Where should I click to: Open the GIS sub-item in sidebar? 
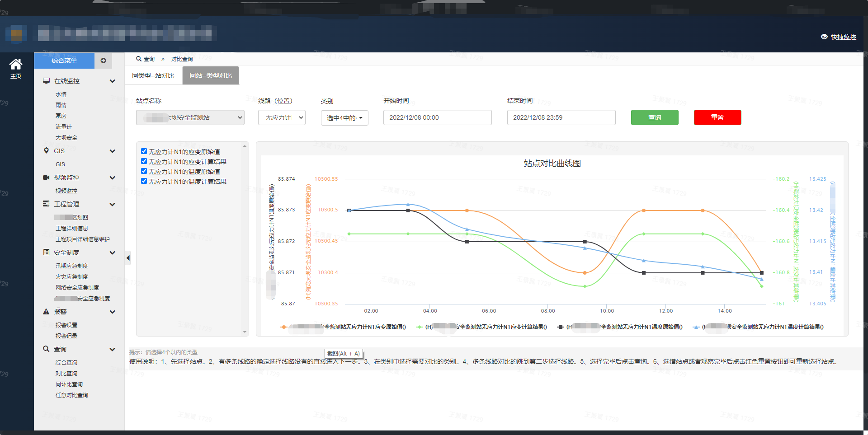[61, 164]
